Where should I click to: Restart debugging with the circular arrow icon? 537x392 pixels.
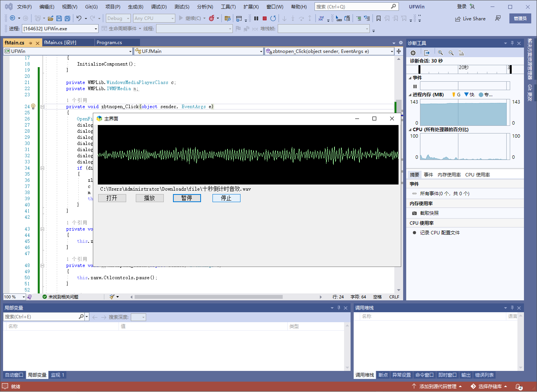point(273,18)
